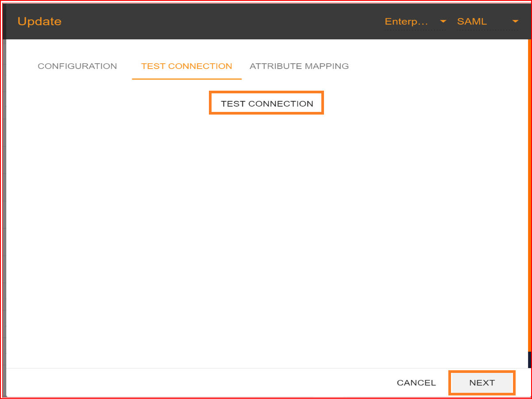532x399 pixels.
Task: Click the Next button
Action: pos(482,383)
